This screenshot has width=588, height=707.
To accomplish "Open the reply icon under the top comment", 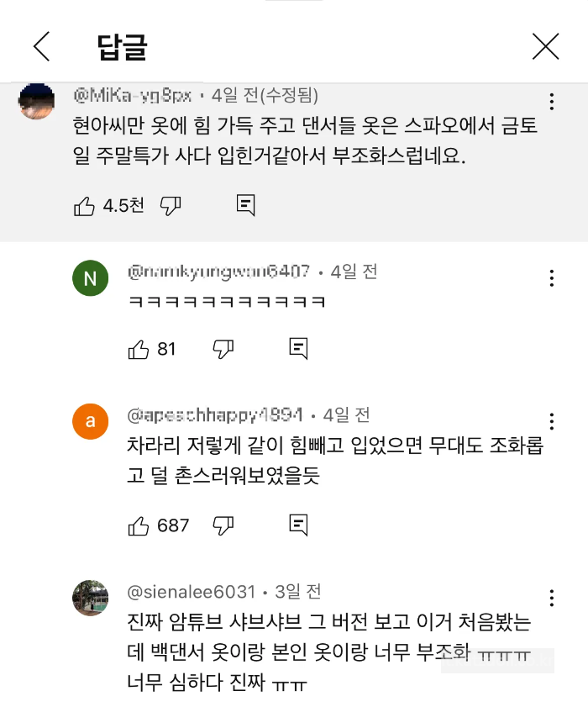I will point(244,204).
